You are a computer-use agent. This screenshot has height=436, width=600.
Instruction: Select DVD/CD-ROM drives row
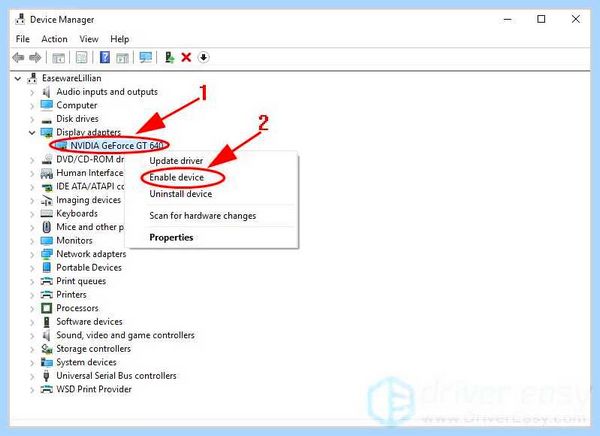(90, 159)
